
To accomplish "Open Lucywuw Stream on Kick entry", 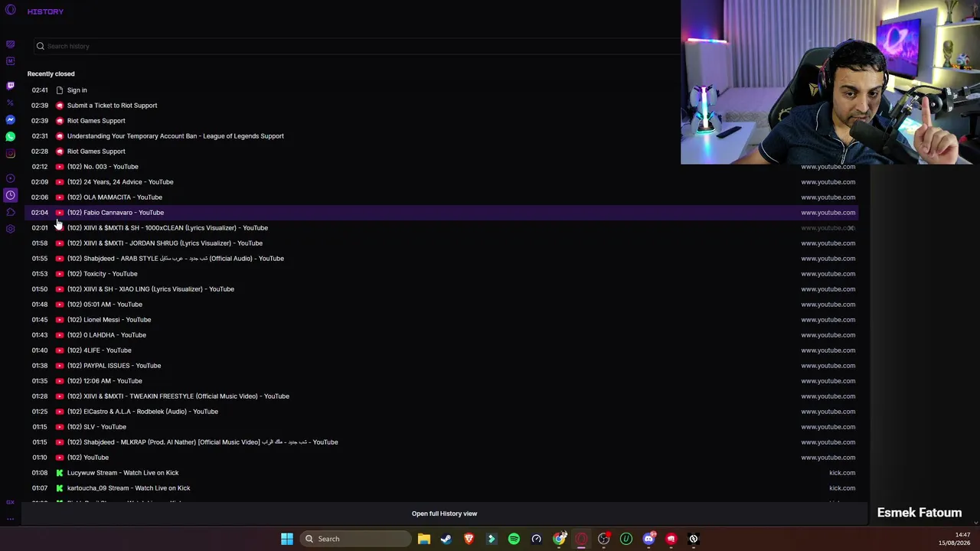I will (441, 473).
